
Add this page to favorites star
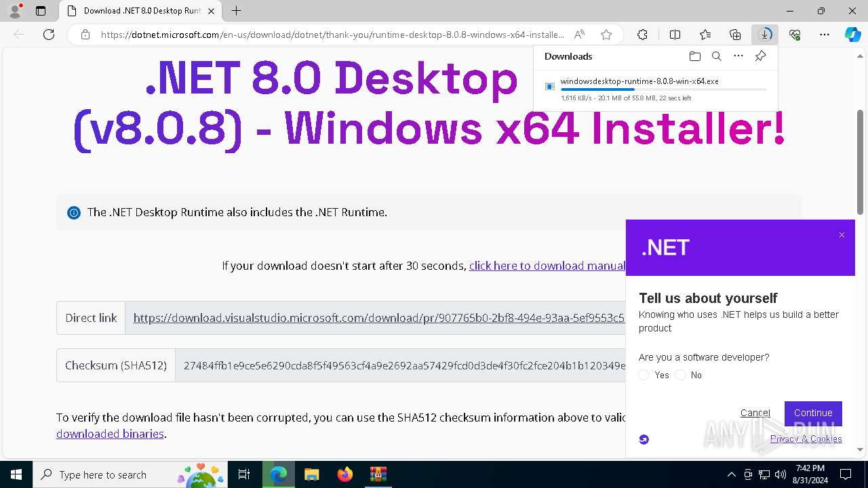tap(606, 35)
